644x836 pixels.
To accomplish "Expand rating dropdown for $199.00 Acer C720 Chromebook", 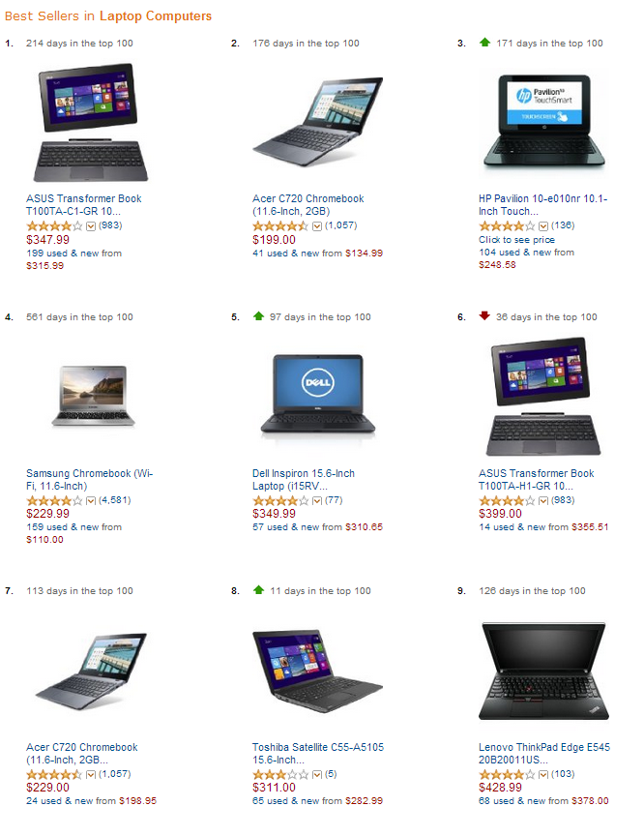I will pyautogui.click(x=317, y=226).
